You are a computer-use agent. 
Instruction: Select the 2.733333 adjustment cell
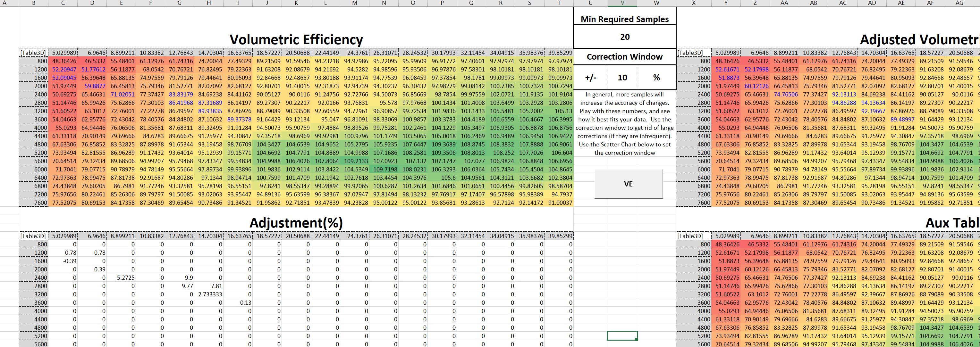(x=210, y=294)
